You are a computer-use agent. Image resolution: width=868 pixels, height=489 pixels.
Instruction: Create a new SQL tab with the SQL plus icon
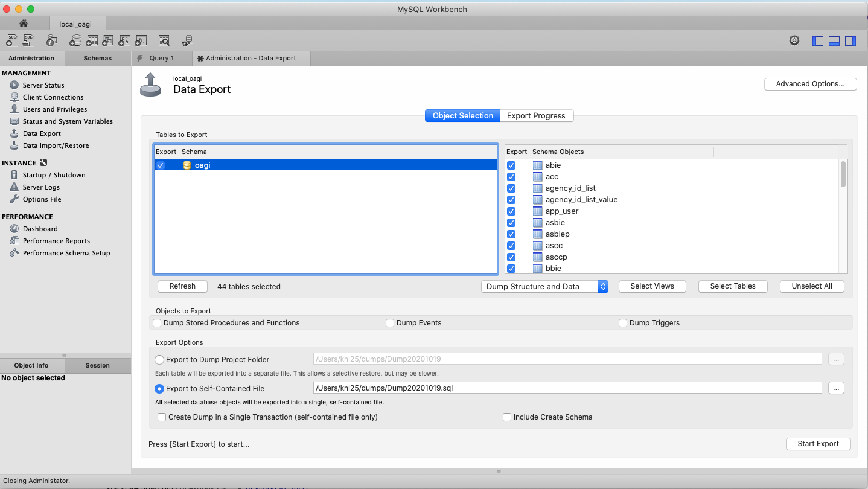[x=12, y=40]
